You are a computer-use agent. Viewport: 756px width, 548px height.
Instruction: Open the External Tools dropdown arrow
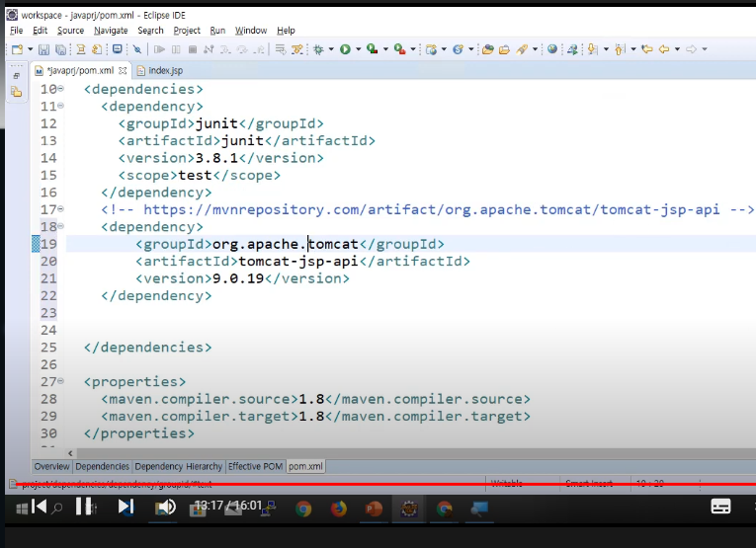point(413,49)
